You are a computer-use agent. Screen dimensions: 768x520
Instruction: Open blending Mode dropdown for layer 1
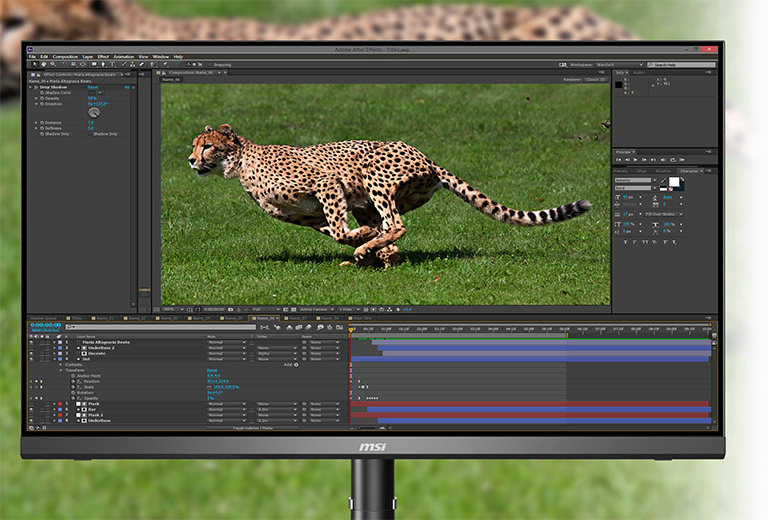coord(226,342)
